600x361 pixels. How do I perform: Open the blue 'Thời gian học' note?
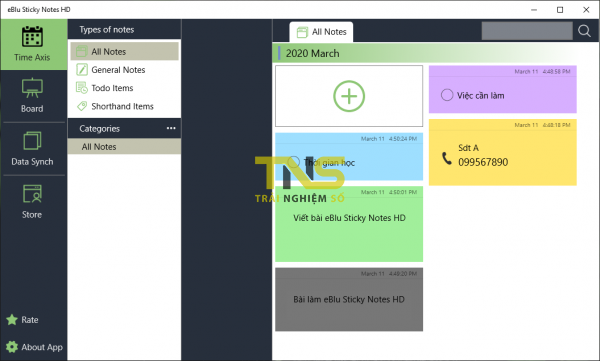(349, 157)
